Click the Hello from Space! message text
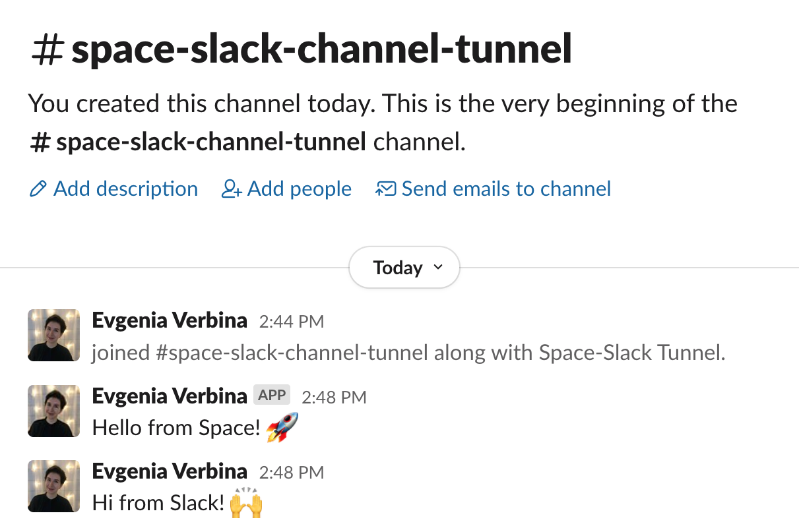799x532 pixels. pos(177,428)
